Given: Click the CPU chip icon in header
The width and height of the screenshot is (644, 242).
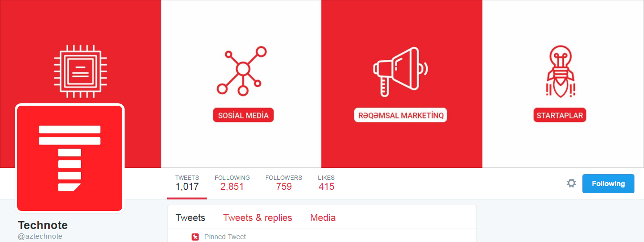Looking at the screenshot, I should [80, 70].
